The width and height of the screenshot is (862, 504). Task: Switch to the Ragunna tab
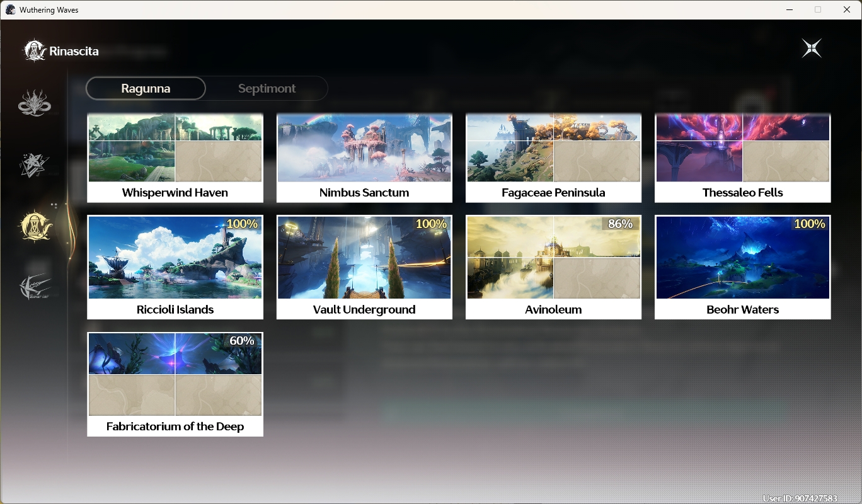click(x=146, y=88)
